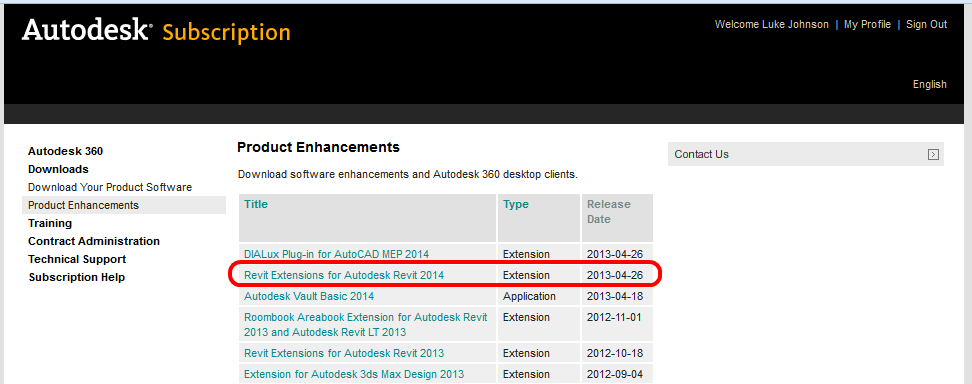Click the Welcome Luke Johnson text
This screenshot has width=972, height=384.
pos(771,24)
